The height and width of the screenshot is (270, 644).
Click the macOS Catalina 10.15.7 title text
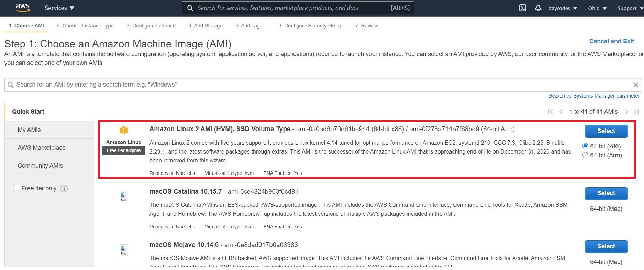click(186, 192)
